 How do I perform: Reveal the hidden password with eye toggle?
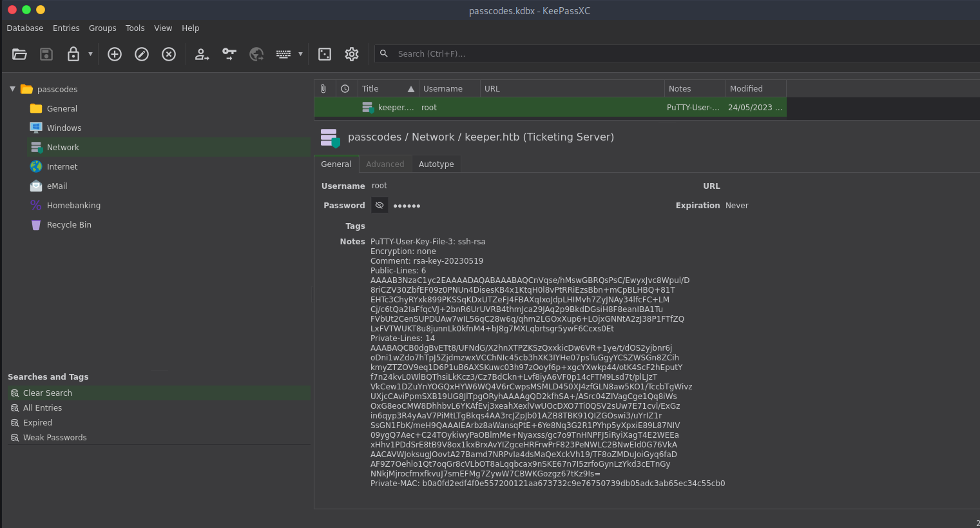coord(380,206)
